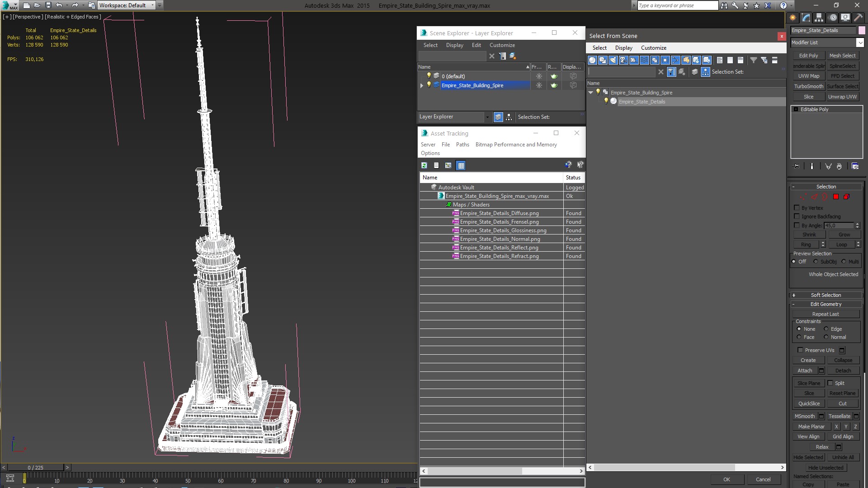Image resolution: width=868 pixels, height=488 pixels.
Task: Collapse Empire_State_Building_Spire tree in Select From Scene
Action: coord(590,93)
